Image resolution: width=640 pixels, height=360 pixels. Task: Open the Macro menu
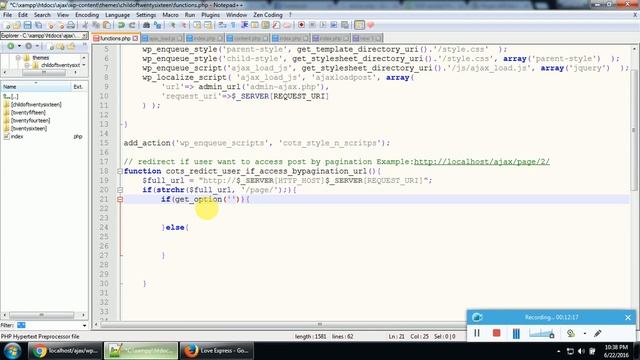(x=170, y=15)
